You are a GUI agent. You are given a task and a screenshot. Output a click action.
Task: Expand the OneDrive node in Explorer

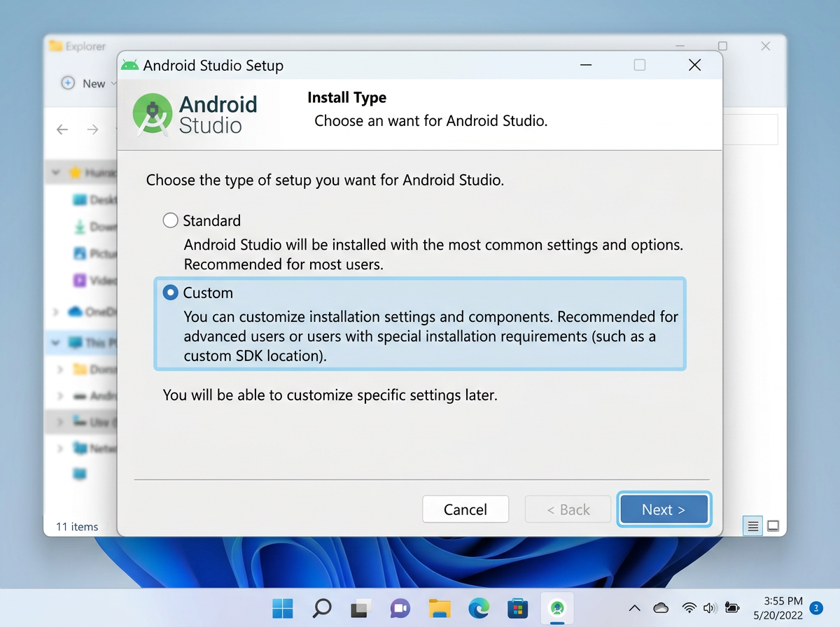[56, 312]
